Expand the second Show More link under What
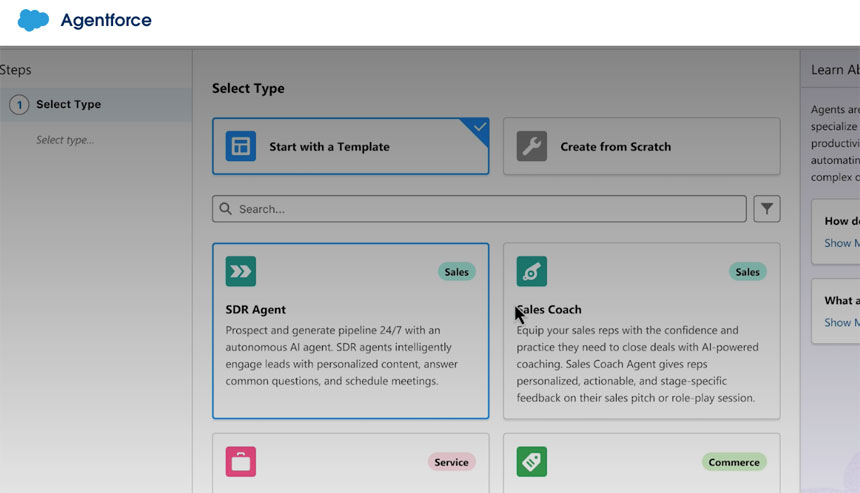The image size is (860, 493). click(838, 323)
